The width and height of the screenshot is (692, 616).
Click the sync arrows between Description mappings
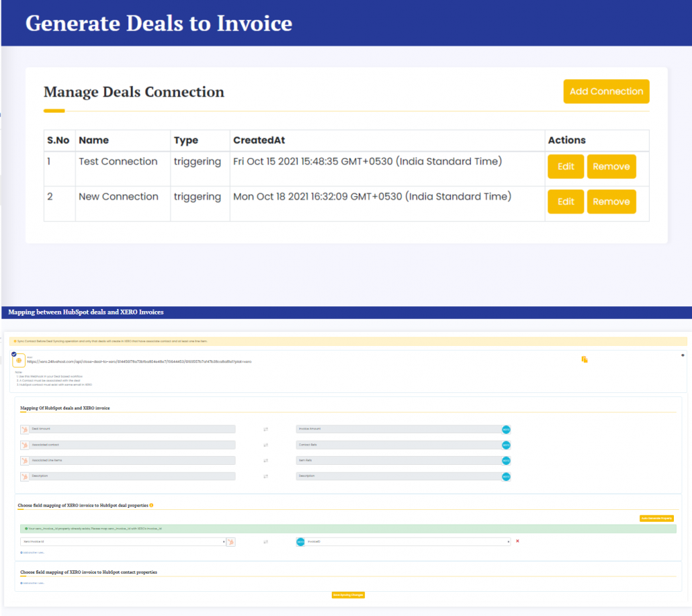[x=265, y=476]
